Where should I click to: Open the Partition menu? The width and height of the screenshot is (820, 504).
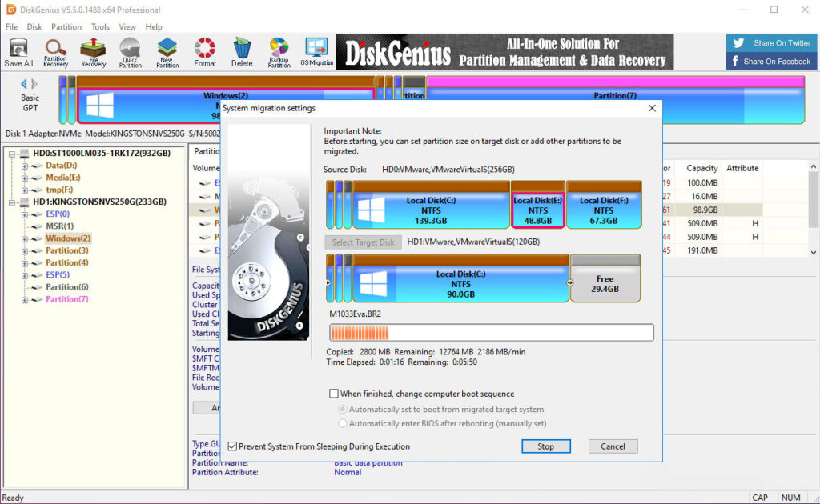(66, 26)
